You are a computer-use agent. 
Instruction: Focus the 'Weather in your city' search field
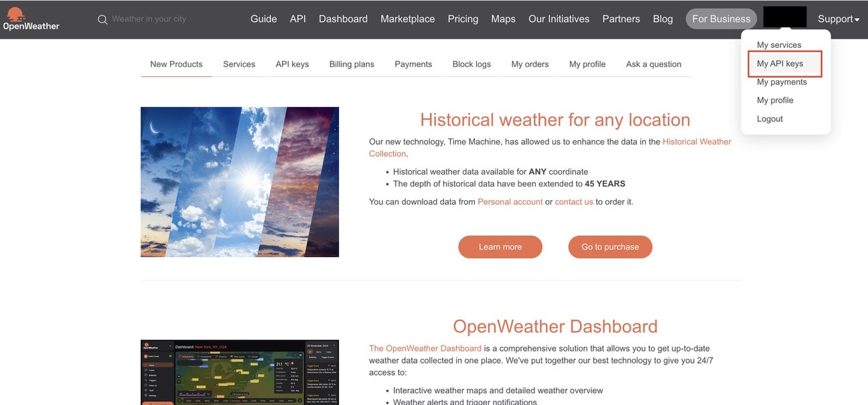[149, 19]
